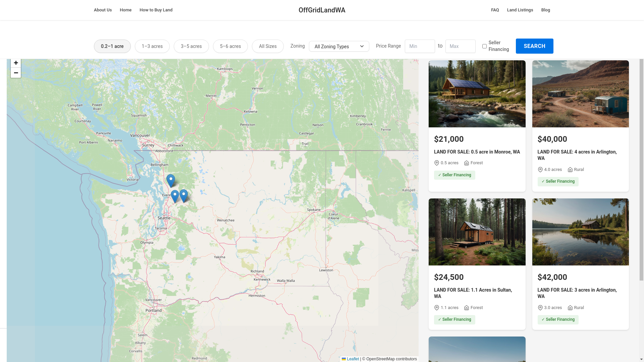Open 3 acres in Arlington listing title

coord(577,293)
